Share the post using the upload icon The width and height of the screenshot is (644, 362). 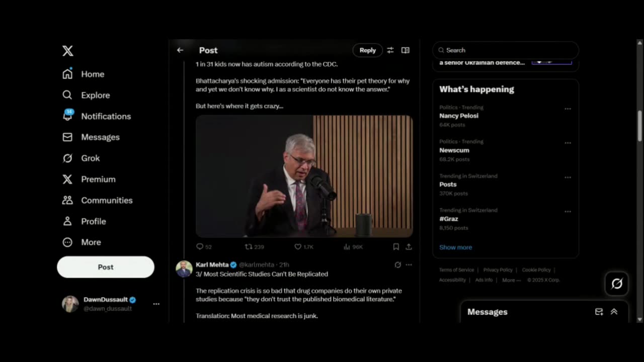coord(409,247)
